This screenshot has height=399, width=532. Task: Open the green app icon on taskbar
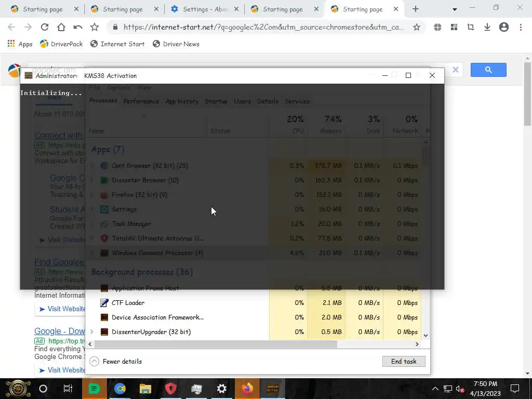tap(94, 389)
